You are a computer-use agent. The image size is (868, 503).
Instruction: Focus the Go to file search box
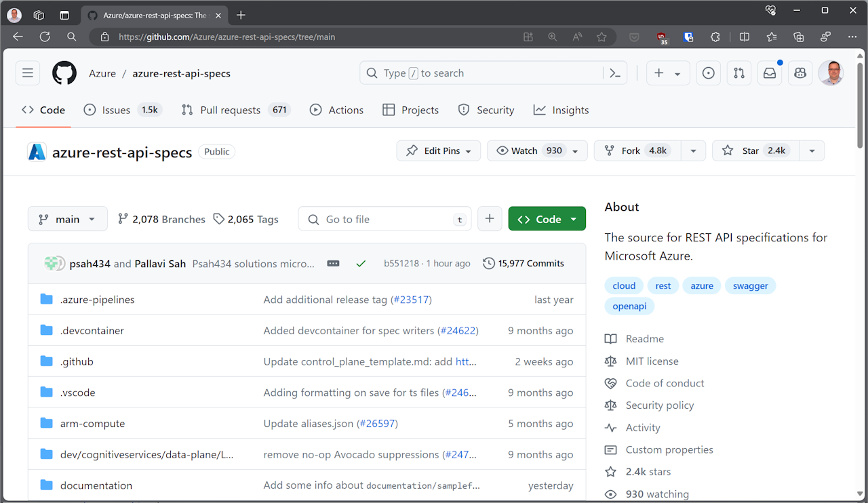click(x=384, y=219)
